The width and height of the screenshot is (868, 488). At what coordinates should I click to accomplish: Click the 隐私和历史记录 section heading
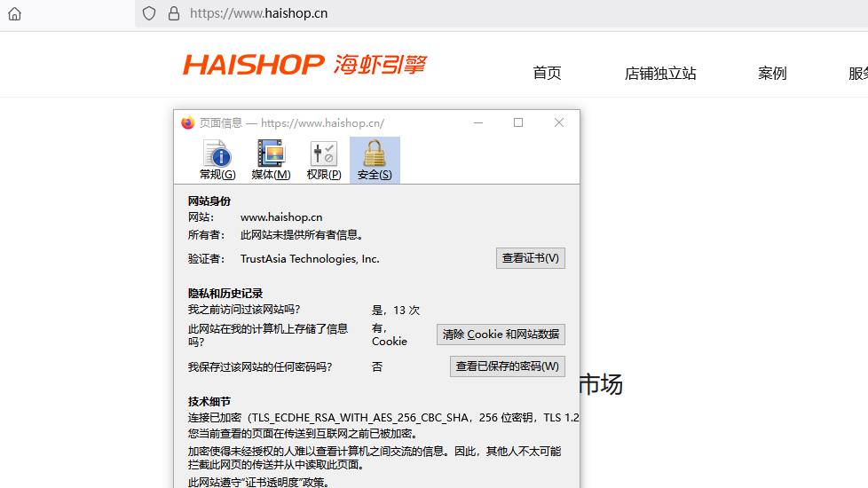pos(225,293)
